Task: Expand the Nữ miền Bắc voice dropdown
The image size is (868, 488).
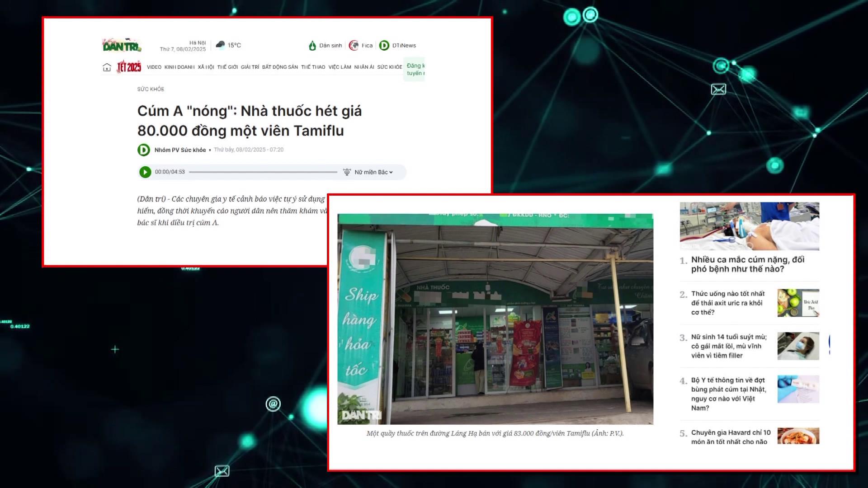Action: [373, 172]
